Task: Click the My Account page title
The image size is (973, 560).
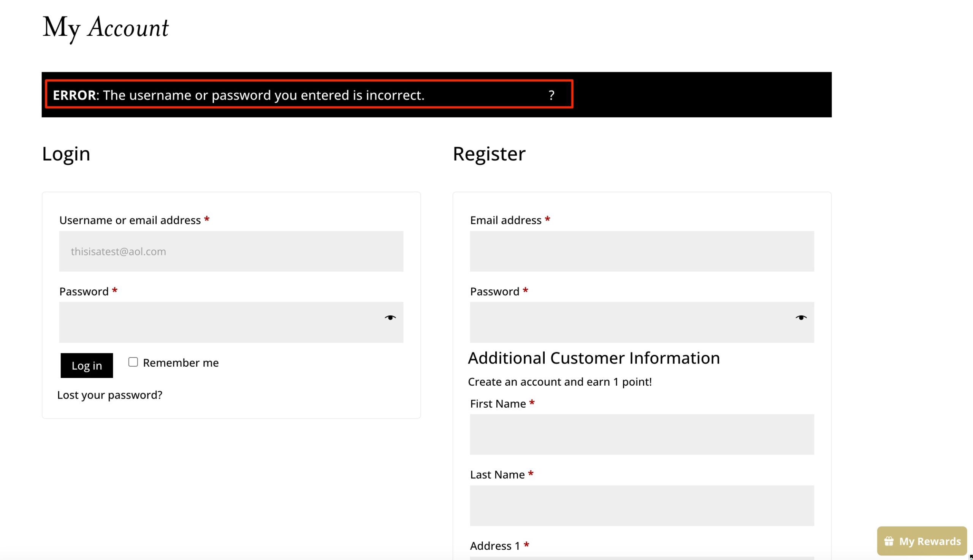Action: coord(105,28)
